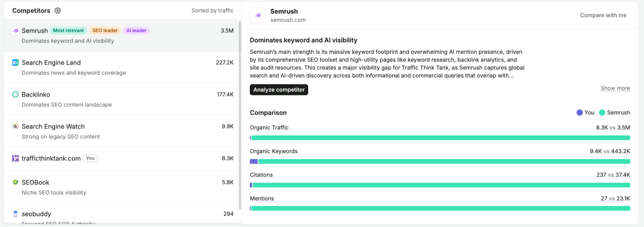Click the Show more link

tap(615, 88)
